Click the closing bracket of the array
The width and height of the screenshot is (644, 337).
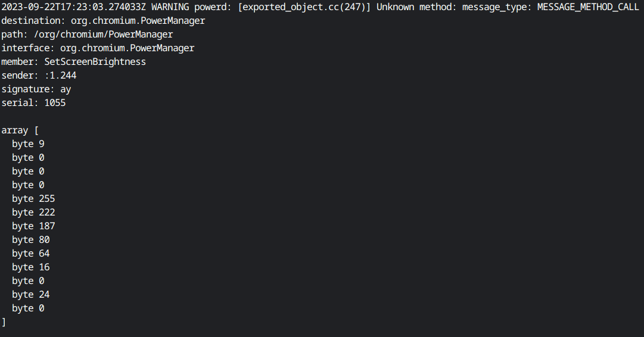tap(4, 322)
